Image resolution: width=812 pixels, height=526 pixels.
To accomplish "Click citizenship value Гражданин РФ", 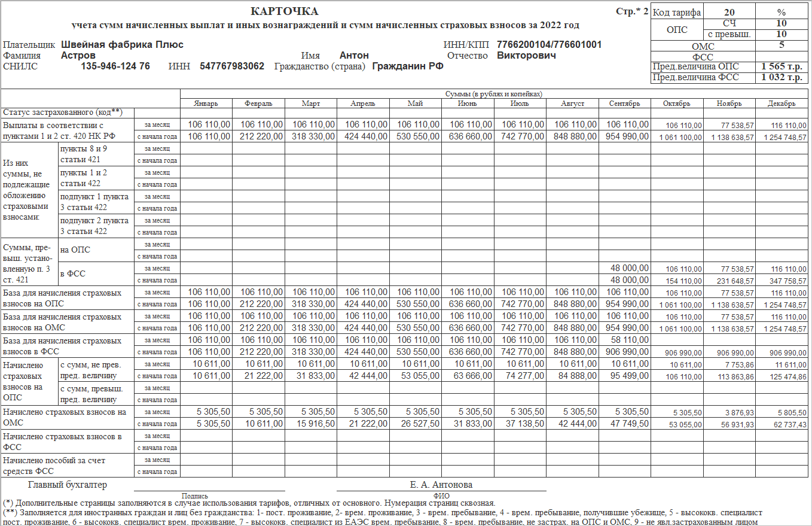I will tap(408, 66).
